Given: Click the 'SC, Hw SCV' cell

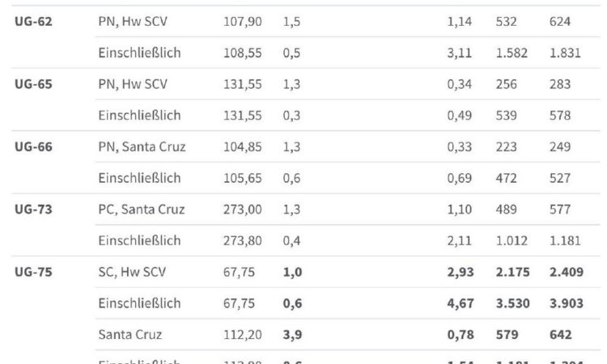Looking at the screenshot, I should point(132,272).
